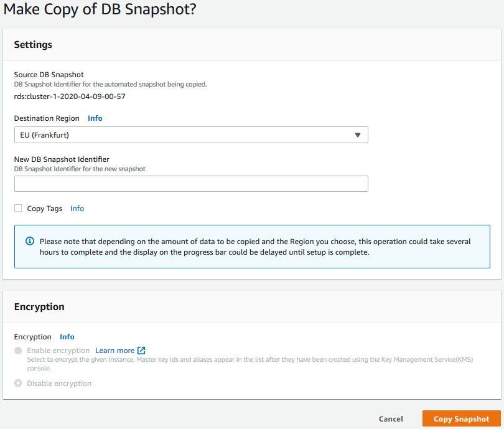Click the Encryption section heading
Viewport: 504px width, 429px height.
click(39, 307)
